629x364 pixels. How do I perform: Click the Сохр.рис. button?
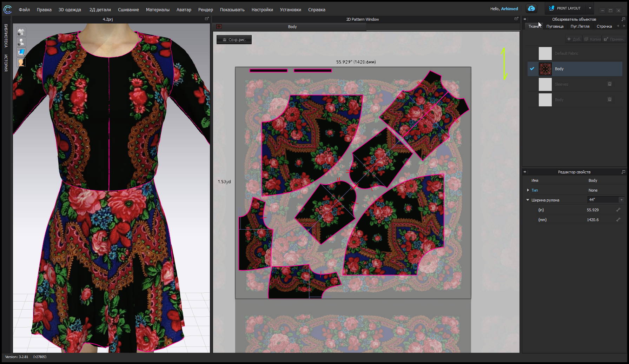tap(234, 40)
